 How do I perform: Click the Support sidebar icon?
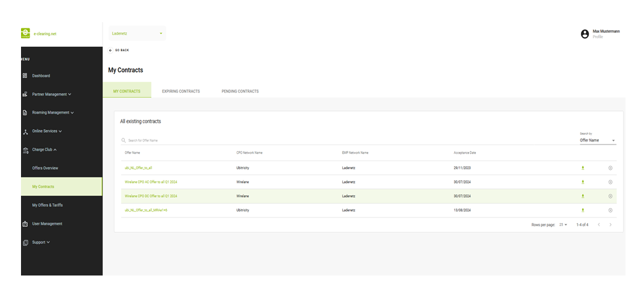pos(25,242)
